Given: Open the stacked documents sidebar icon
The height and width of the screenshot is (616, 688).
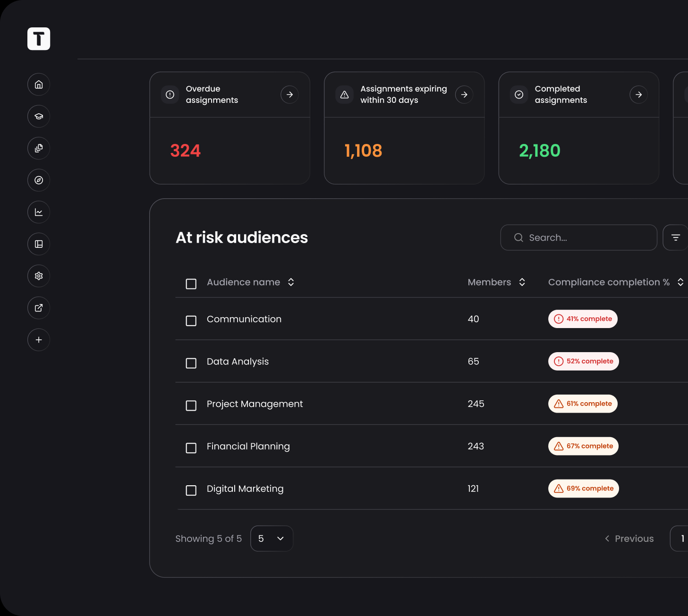Looking at the screenshot, I should [x=39, y=148].
